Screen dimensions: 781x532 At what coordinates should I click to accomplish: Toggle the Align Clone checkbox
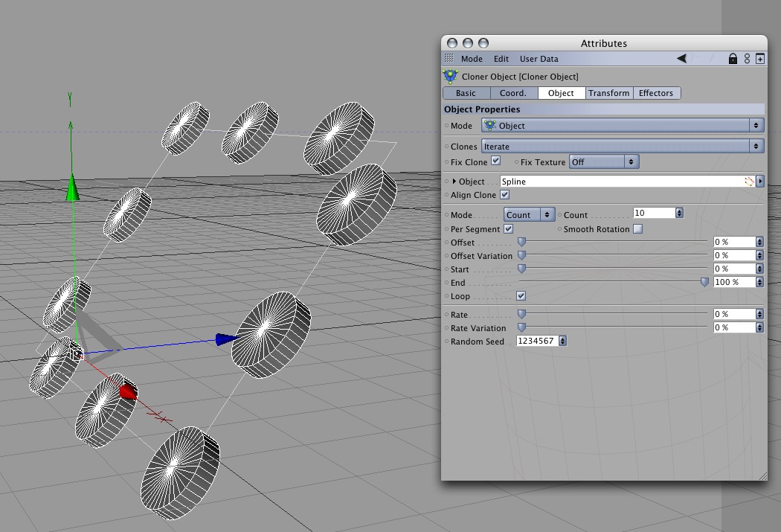[x=504, y=195]
